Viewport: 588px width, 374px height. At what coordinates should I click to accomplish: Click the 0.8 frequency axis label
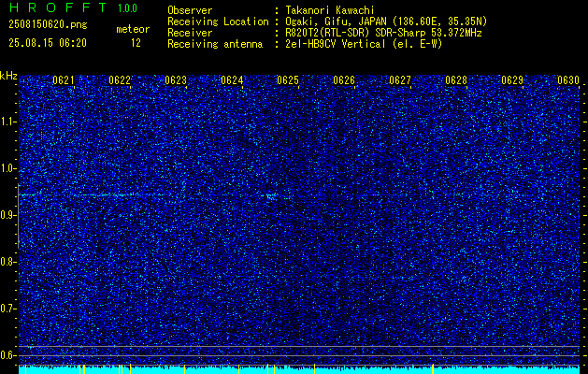coord(8,262)
